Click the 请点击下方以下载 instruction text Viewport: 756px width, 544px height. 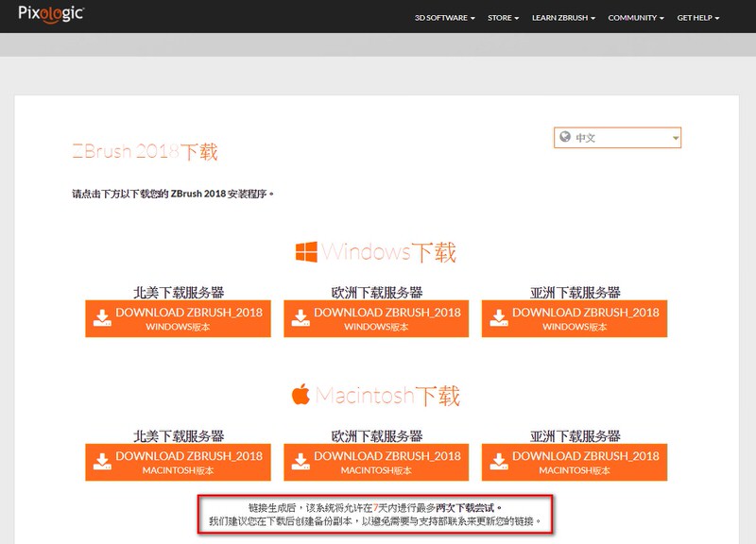click(173, 194)
